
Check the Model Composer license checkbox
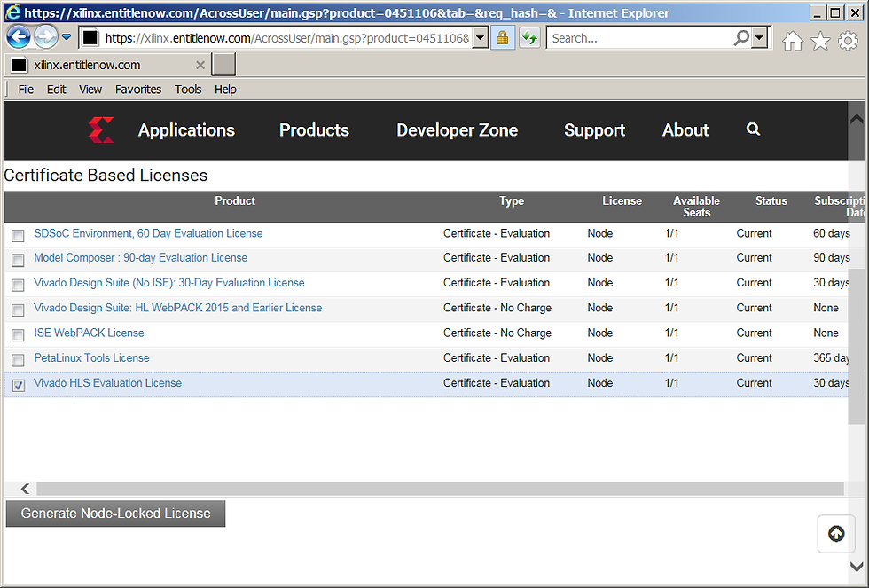[x=18, y=260]
